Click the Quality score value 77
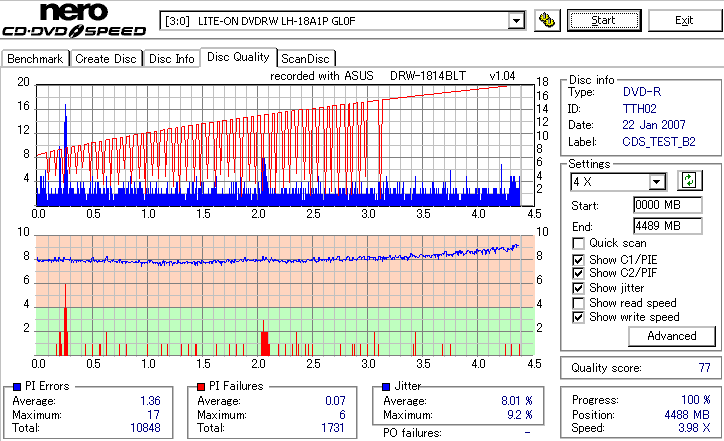This screenshot has width=724, height=441. tap(704, 368)
